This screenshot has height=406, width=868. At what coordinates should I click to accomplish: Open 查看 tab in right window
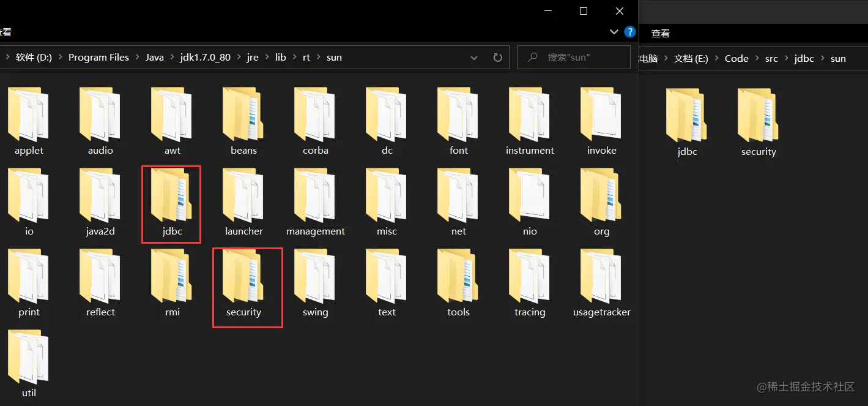(x=661, y=34)
